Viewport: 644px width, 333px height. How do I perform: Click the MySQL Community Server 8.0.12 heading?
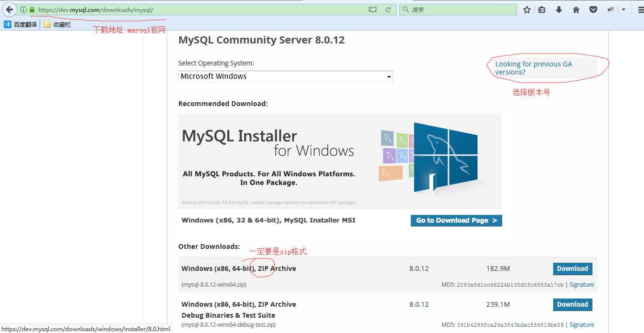(x=261, y=40)
